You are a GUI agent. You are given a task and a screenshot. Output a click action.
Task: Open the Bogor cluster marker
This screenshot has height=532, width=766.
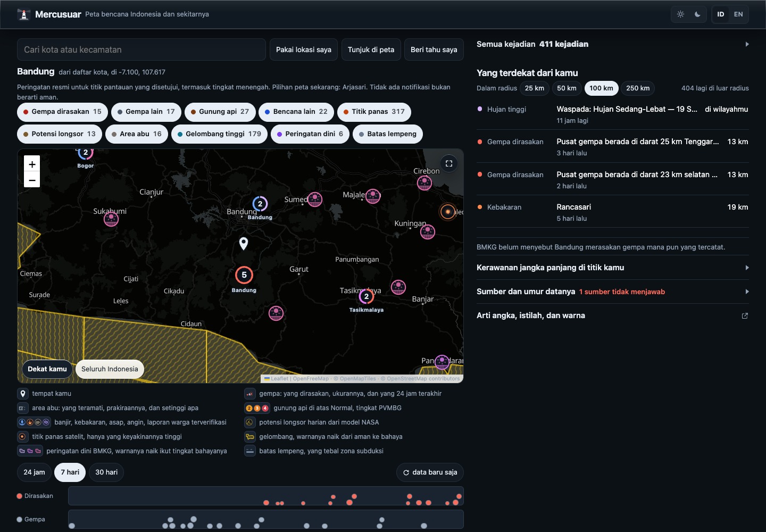(86, 153)
